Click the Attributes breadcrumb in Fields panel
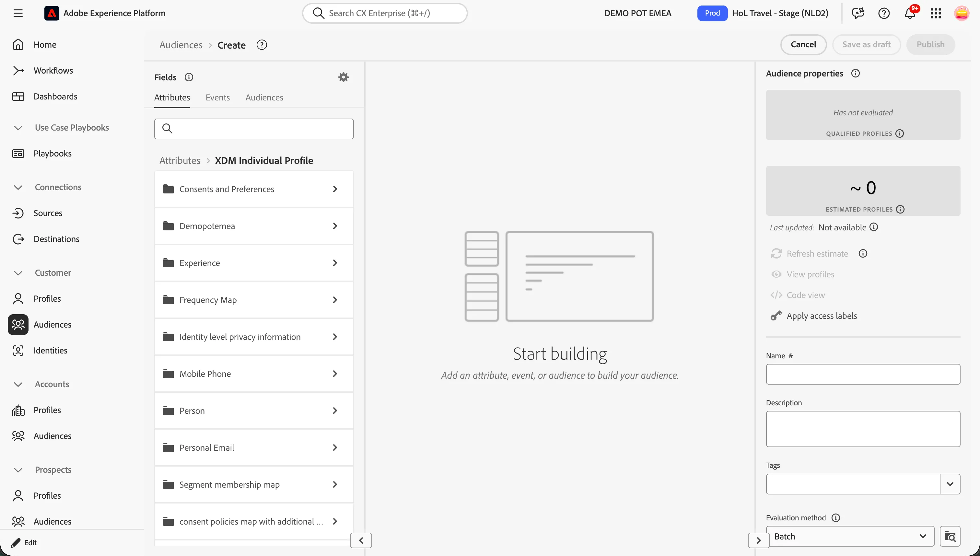This screenshot has width=980, height=556. tap(180, 160)
